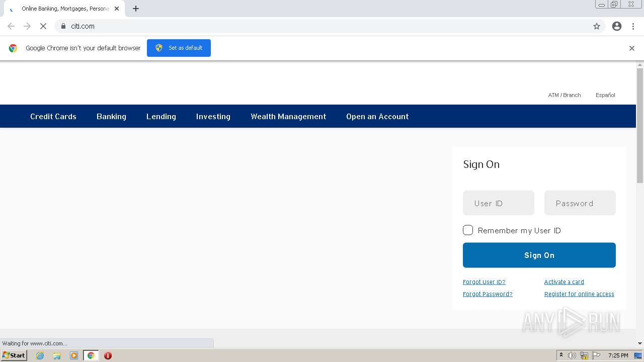Open the Chrome profile avatar menu

(617, 26)
